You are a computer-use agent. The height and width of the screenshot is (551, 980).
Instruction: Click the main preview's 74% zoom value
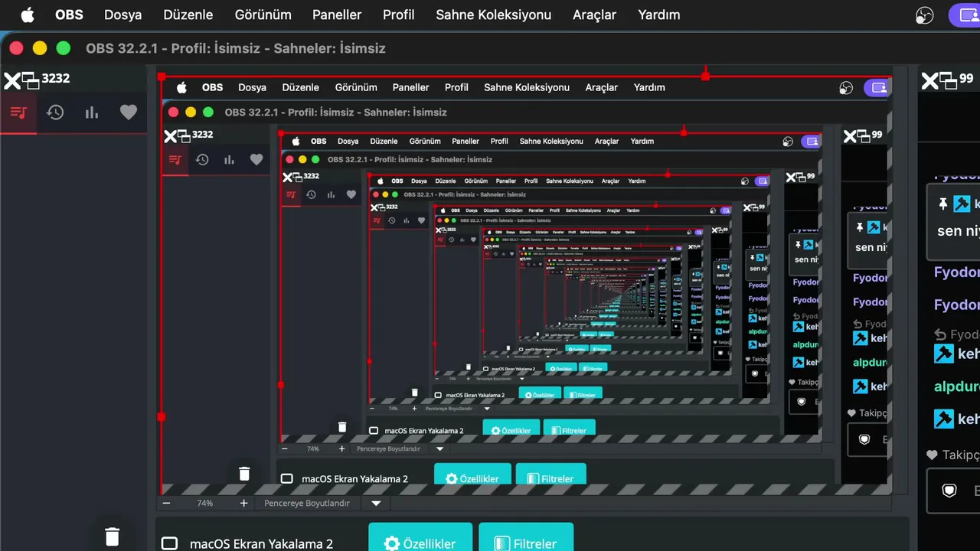pyautogui.click(x=205, y=504)
